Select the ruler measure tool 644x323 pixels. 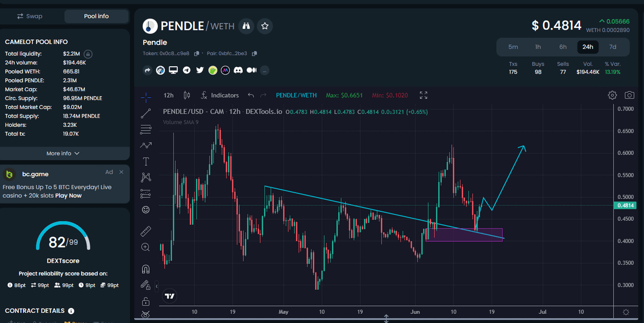pos(145,231)
